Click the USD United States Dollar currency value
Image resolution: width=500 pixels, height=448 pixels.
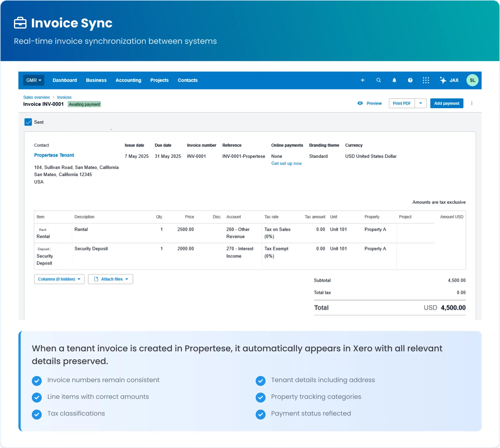(x=371, y=156)
